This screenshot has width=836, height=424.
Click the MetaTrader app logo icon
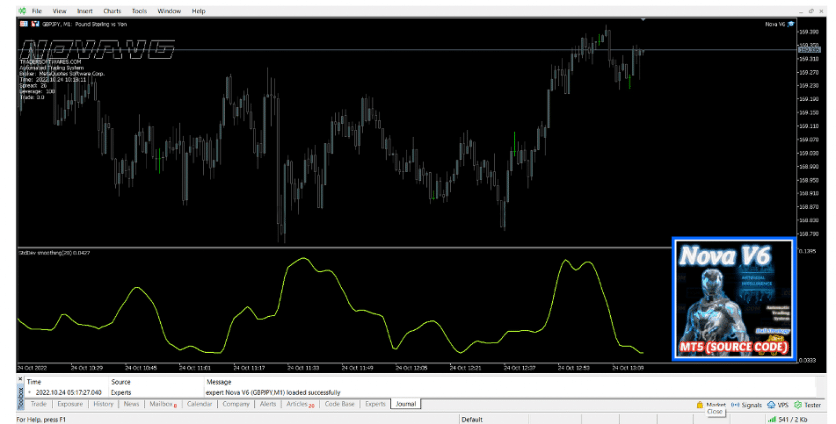(22, 11)
